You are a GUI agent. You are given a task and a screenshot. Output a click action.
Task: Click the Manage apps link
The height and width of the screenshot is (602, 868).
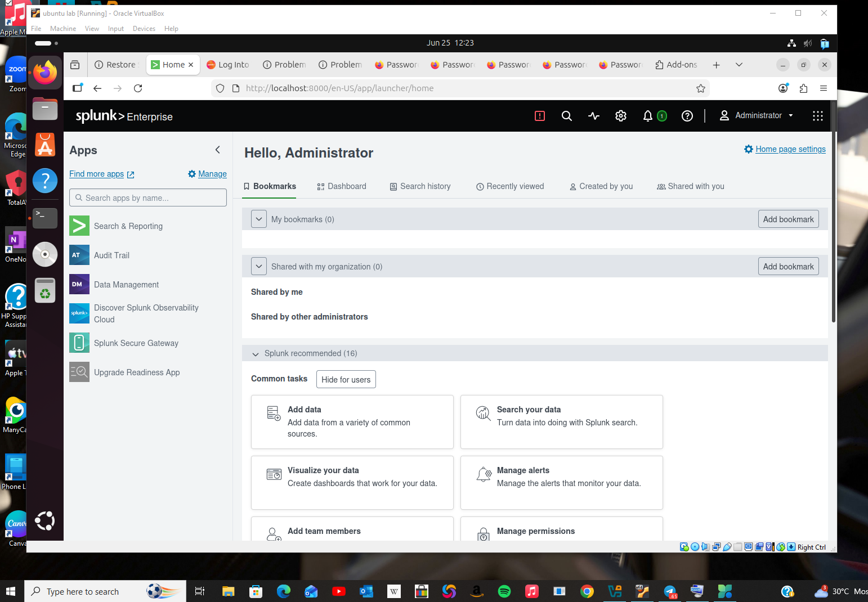point(207,174)
